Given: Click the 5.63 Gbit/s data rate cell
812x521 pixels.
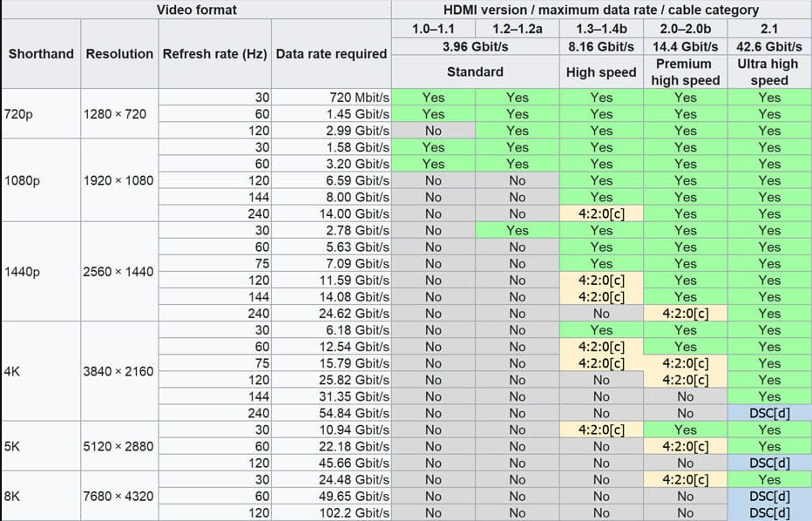Looking at the screenshot, I should click(331, 247).
